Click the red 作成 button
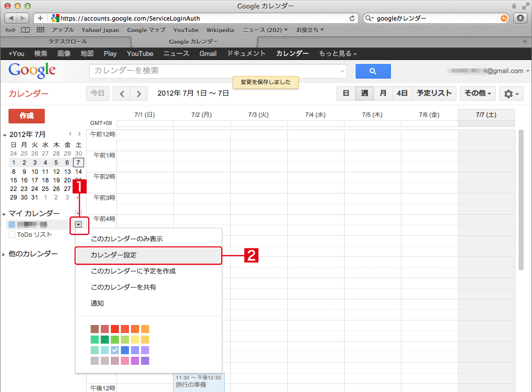Image resolution: width=532 pixels, height=392 pixels. click(27, 116)
